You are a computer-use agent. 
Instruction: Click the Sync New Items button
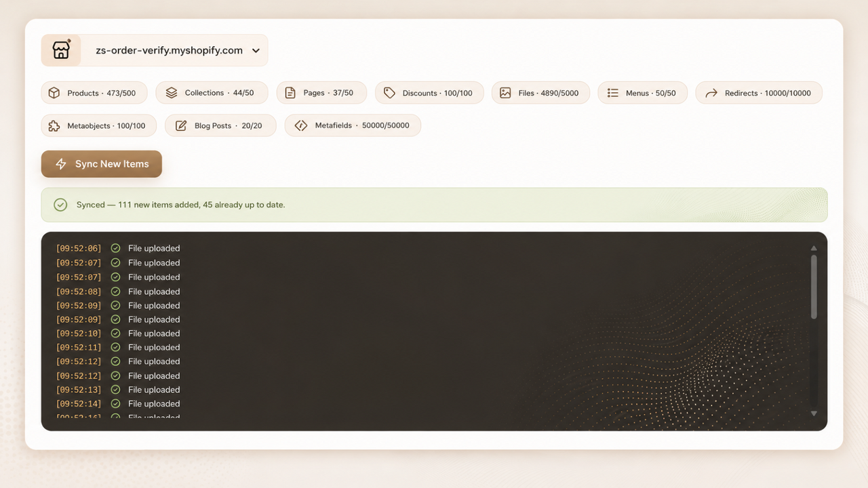(102, 164)
